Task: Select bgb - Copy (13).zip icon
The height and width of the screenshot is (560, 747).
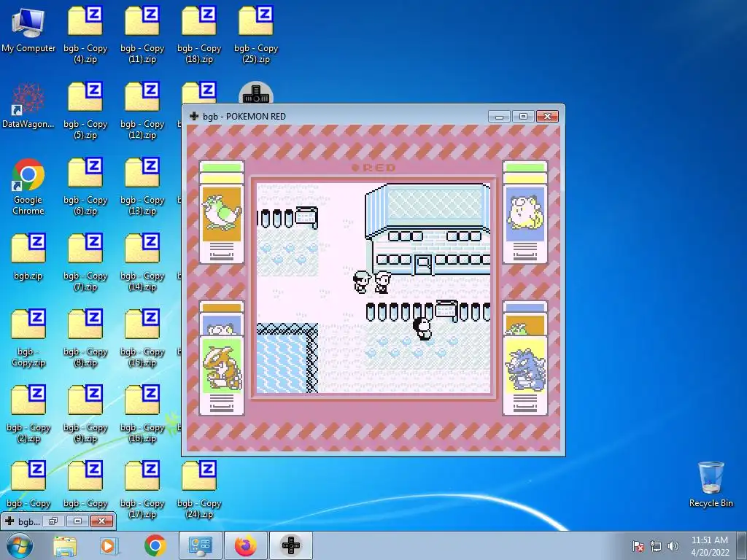Action: [142, 187]
